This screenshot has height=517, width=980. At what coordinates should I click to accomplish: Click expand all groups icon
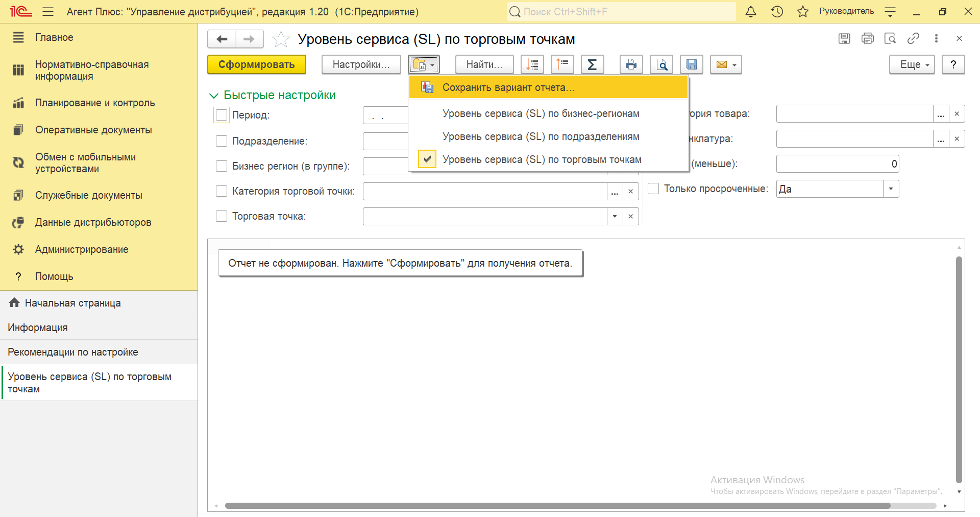pos(532,65)
